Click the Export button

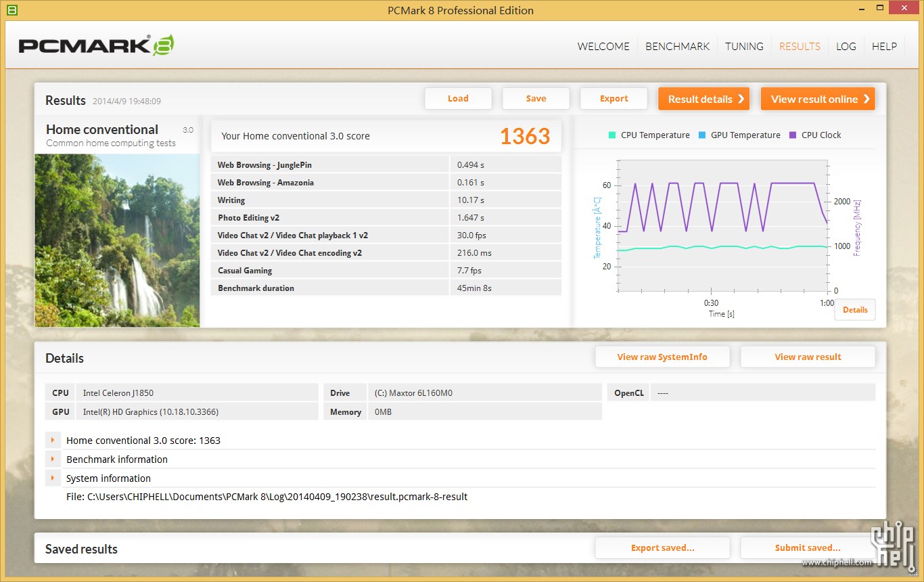coord(614,98)
